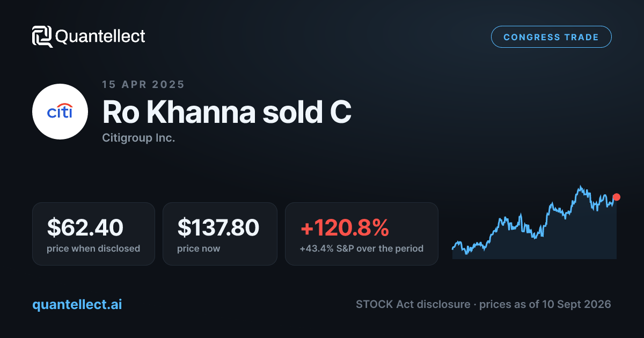
Task: Click the Quantellect logo icon
Action: tap(42, 36)
